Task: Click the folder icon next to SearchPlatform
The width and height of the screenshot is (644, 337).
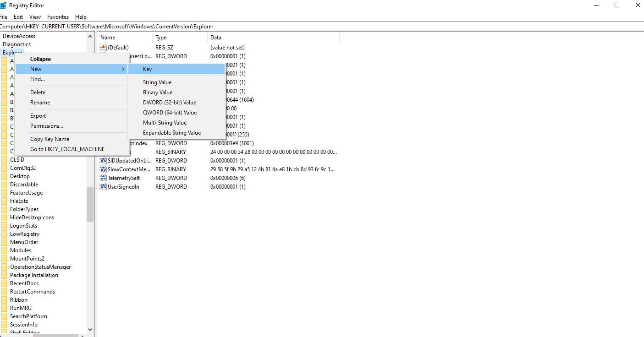Action: tap(5, 316)
